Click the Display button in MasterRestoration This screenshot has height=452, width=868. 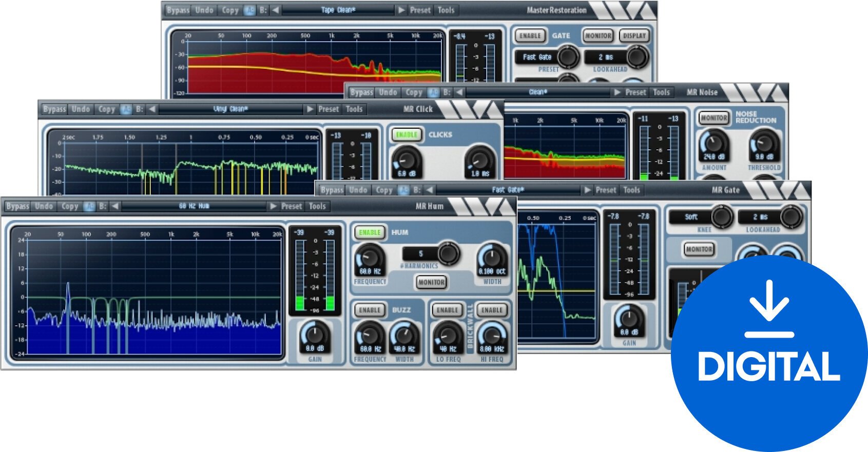(x=634, y=36)
